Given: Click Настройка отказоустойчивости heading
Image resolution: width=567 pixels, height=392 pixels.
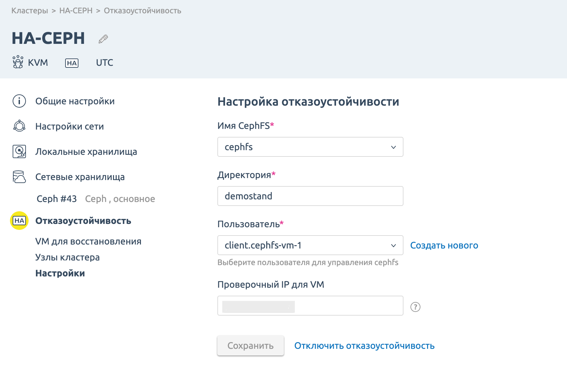Looking at the screenshot, I should 308,102.
